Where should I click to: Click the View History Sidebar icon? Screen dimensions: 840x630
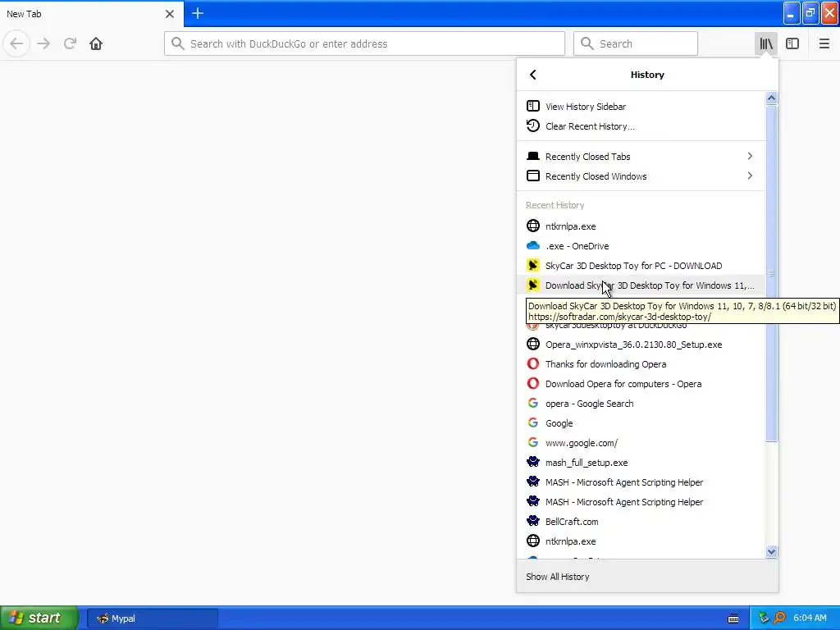coord(533,106)
